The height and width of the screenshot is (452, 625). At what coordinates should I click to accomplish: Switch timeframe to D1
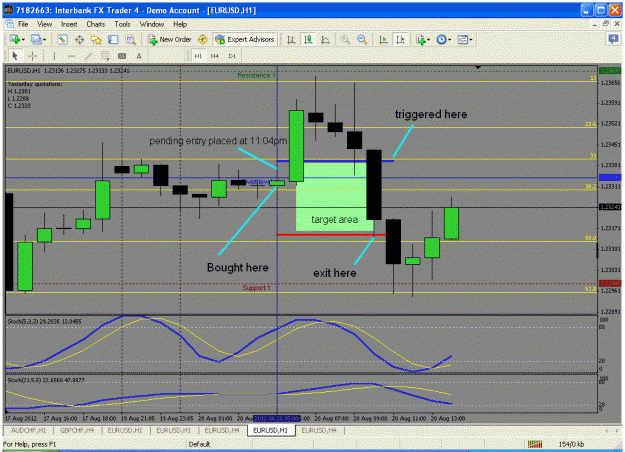pyautogui.click(x=232, y=56)
